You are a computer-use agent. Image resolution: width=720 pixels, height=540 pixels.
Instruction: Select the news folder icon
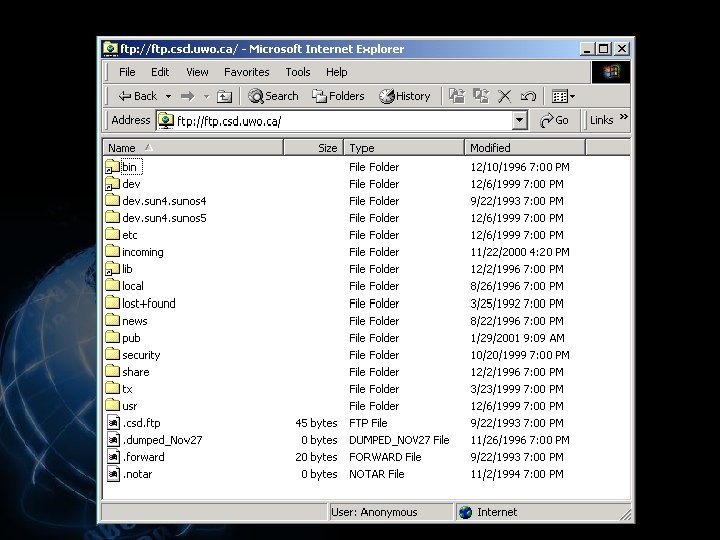(x=112, y=321)
